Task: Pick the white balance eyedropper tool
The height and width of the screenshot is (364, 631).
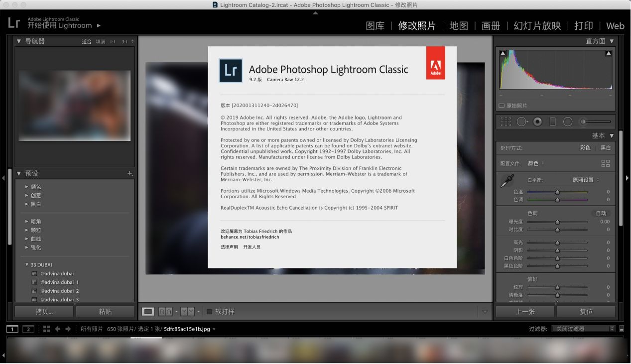Action: [x=507, y=181]
